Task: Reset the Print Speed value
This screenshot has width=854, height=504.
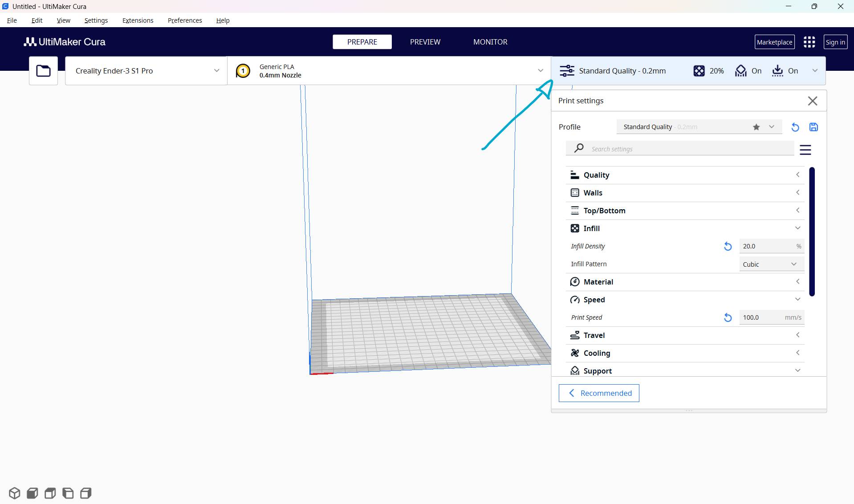Action: click(x=728, y=317)
